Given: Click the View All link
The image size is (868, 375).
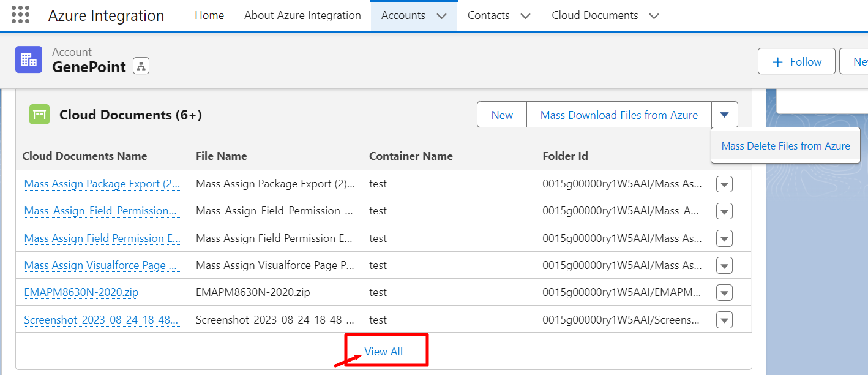Looking at the screenshot, I should pyautogui.click(x=384, y=351).
